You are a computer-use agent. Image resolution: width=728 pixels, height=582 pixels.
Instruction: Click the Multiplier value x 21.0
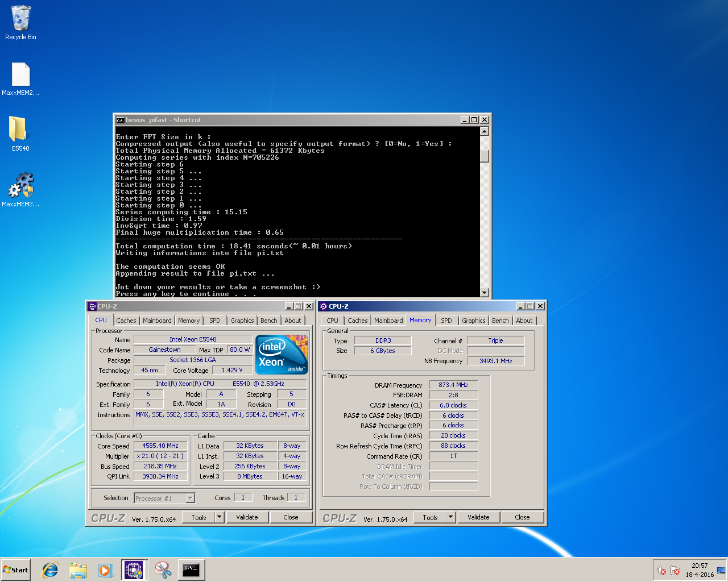(x=160, y=456)
